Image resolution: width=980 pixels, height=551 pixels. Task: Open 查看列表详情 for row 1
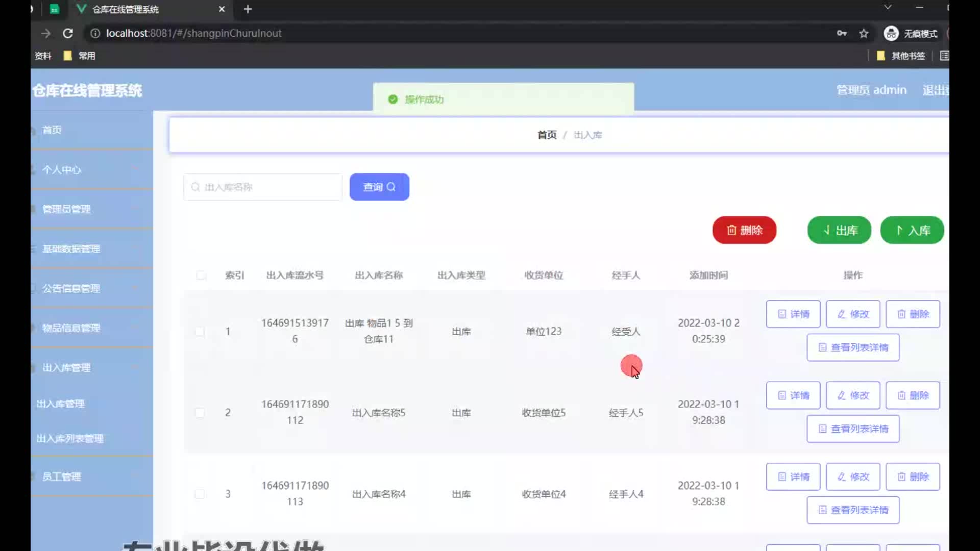pyautogui.click(x=853, y=347)
